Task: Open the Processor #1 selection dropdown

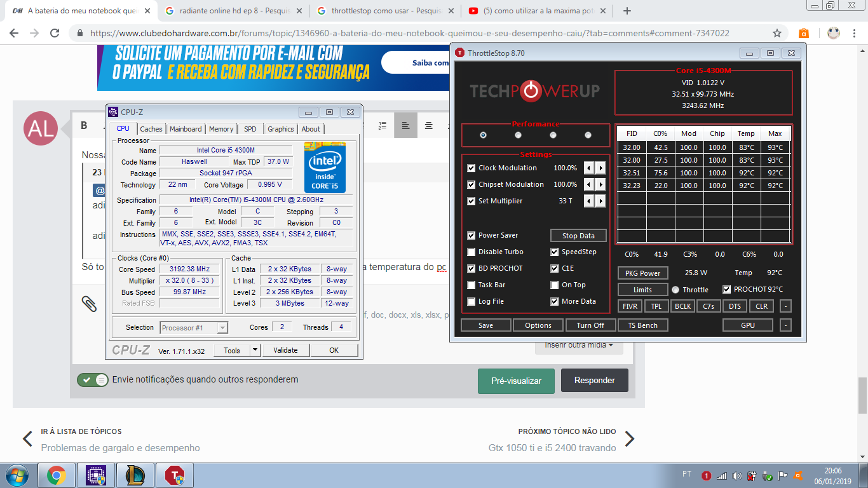Action: pos(193,328)
